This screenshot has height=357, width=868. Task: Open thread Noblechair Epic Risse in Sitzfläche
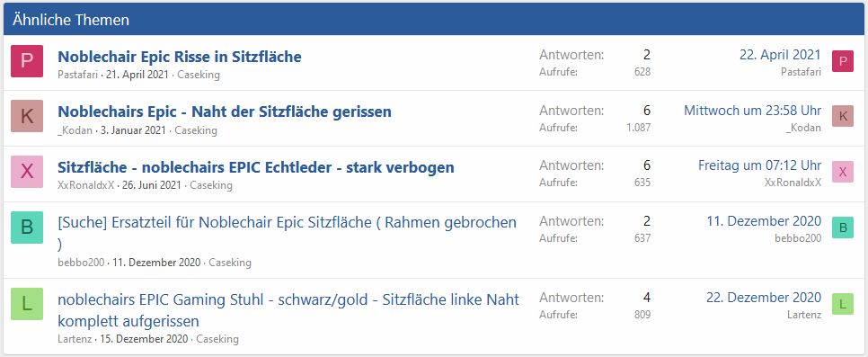click(x=180, y=57)
